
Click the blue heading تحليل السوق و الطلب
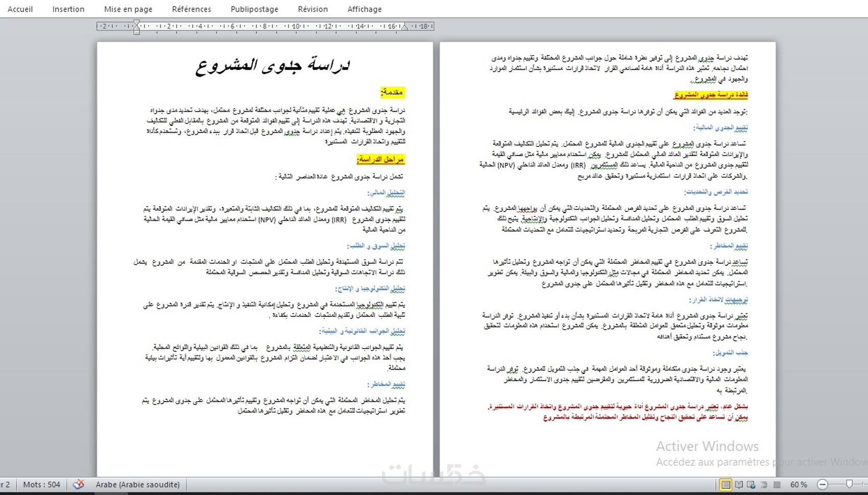pos(376,245)
